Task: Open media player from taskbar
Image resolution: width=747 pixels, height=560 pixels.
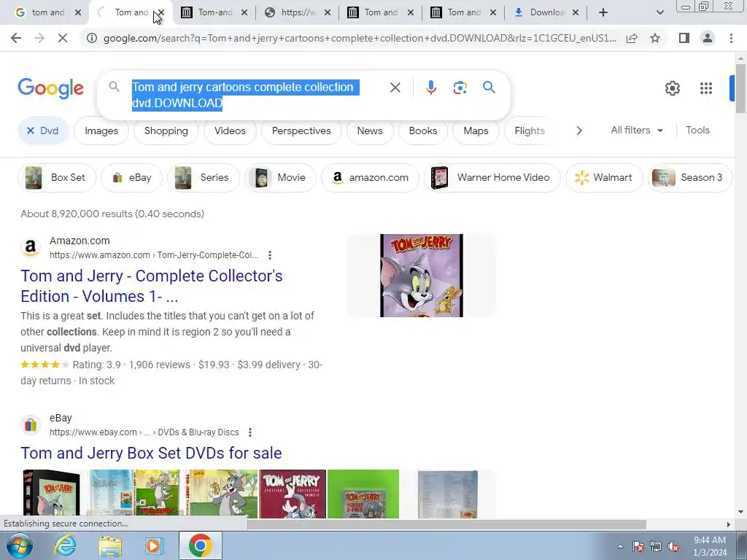Action: point(154,546)
